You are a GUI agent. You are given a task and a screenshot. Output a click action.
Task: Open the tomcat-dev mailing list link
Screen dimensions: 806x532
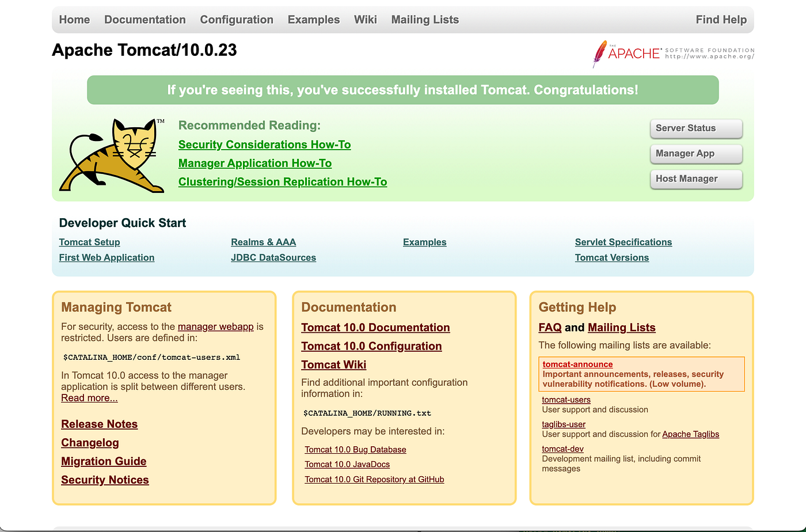coord(562,449)
